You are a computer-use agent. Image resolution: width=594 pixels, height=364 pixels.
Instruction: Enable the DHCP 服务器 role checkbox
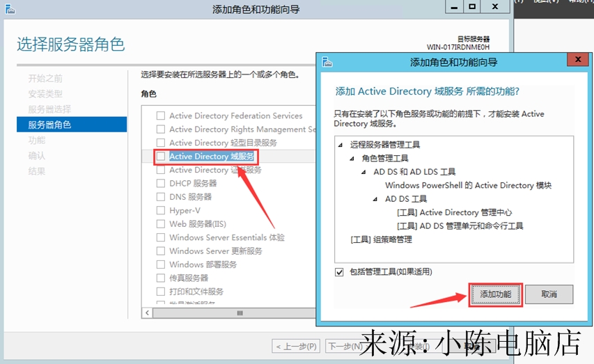tap(161, 183)
